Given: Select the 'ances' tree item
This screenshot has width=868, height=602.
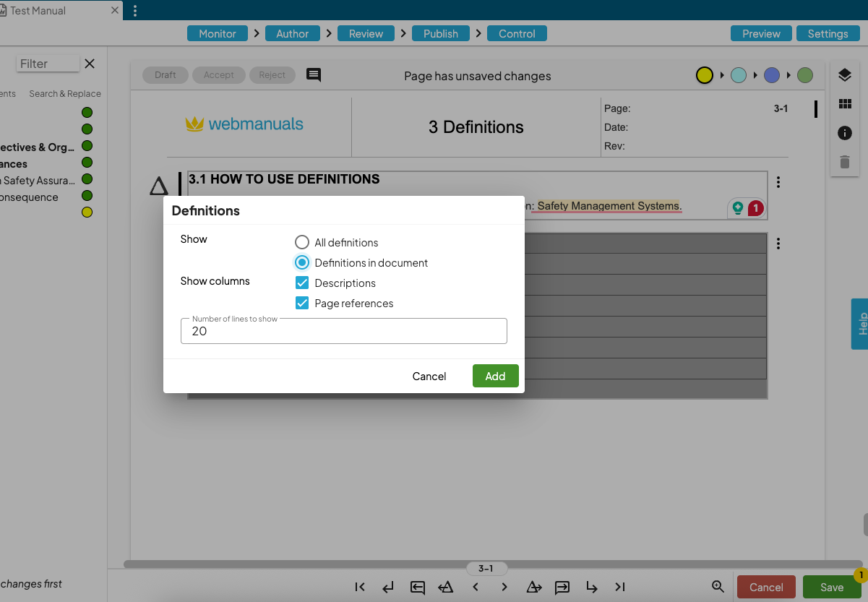Looking at the screenshot, I should (14, 164).
